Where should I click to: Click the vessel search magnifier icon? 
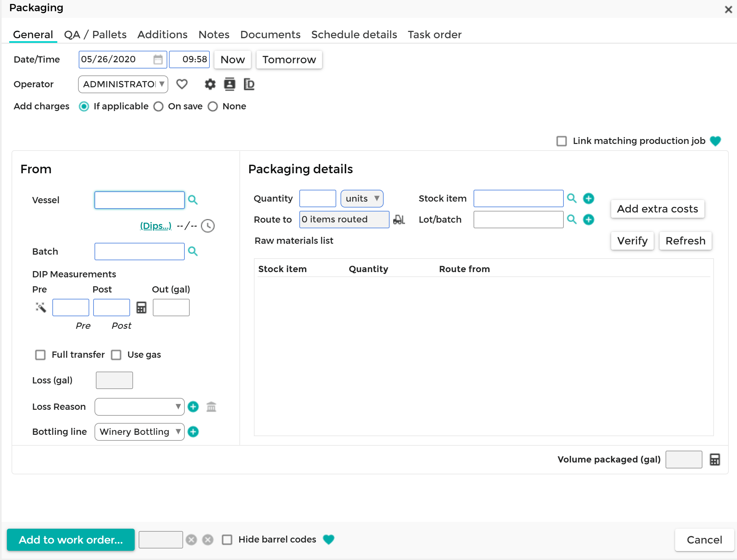click(193, 200)
